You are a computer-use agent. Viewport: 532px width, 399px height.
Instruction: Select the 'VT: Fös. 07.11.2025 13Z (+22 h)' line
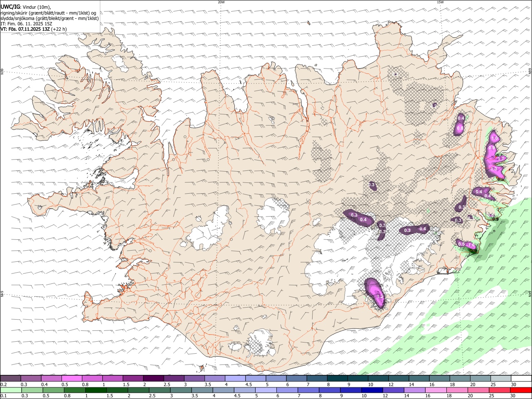tap(34, 29)
